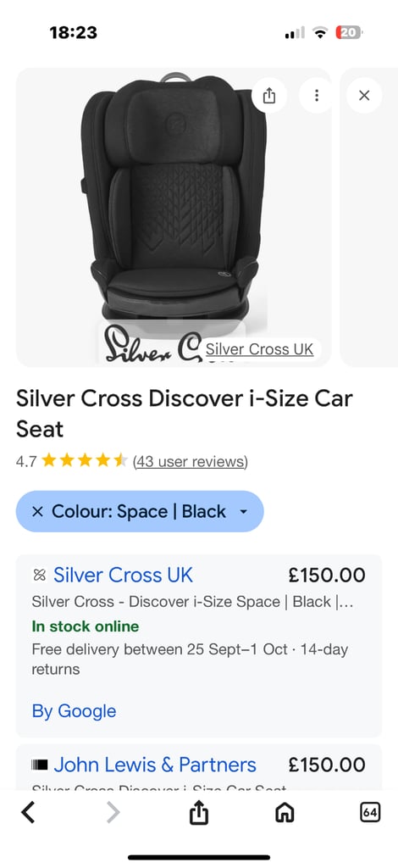This screenshot has height=868, width=398.
Task: Tap the browser home icon
Action: pos(285,813)
